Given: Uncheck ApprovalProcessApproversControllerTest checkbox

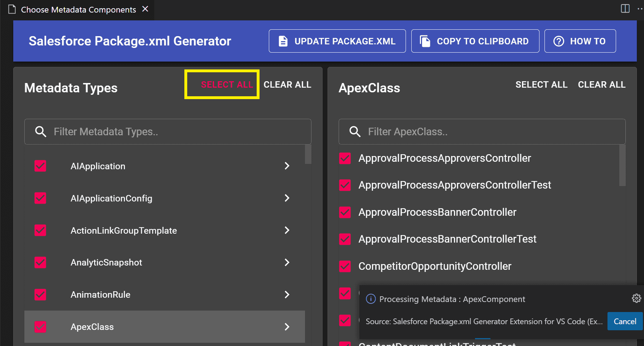Looking at the screenshot, I should [345, 185].
